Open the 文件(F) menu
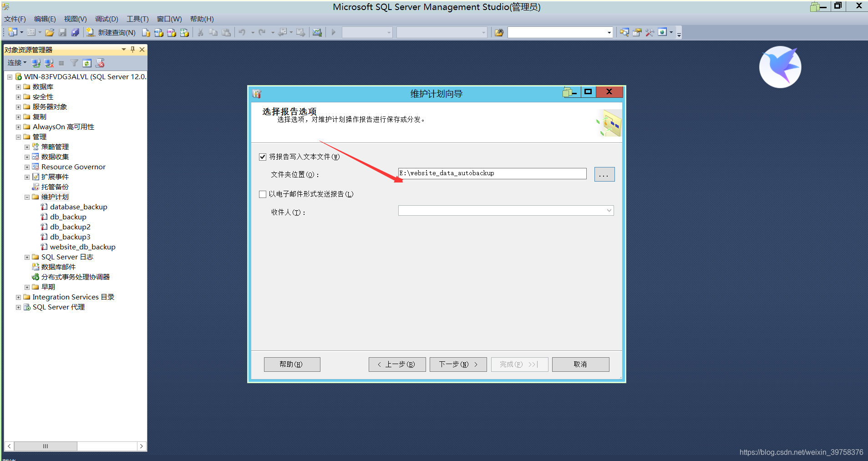The image size is (868, 461). 15,19
